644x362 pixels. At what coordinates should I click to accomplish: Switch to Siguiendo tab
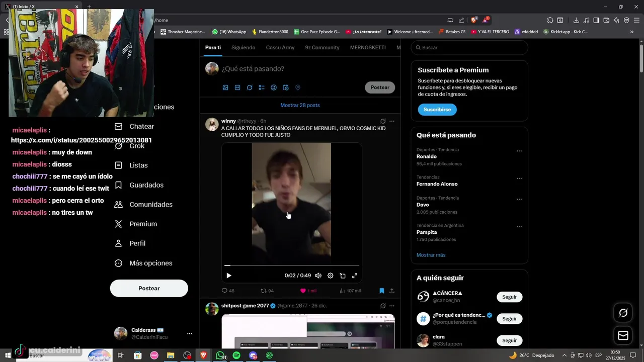click(244, 47)
